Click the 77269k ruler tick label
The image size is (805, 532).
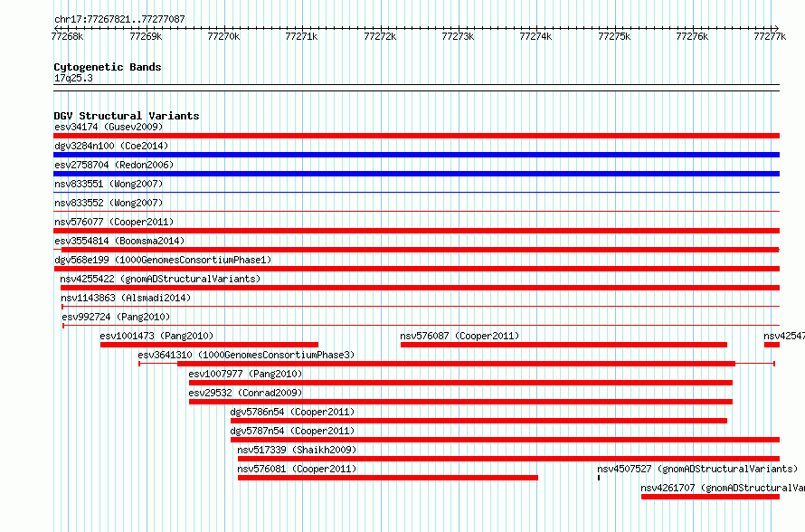coord(146,36)
